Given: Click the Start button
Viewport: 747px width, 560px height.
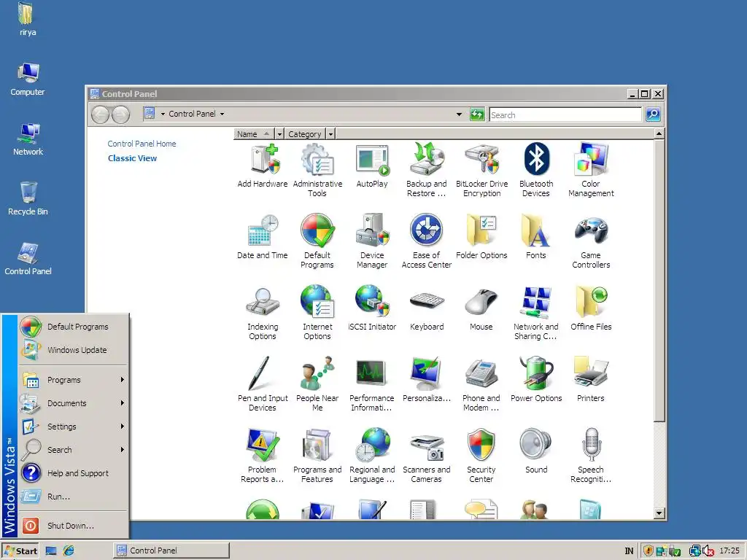Looking at the screenshot, I should [x=20, y=551].
